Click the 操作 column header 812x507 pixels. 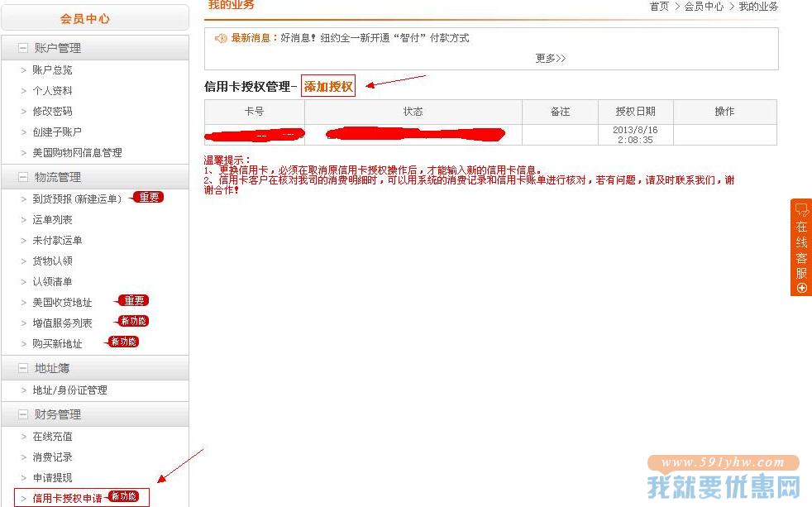(x=724, y=112)
